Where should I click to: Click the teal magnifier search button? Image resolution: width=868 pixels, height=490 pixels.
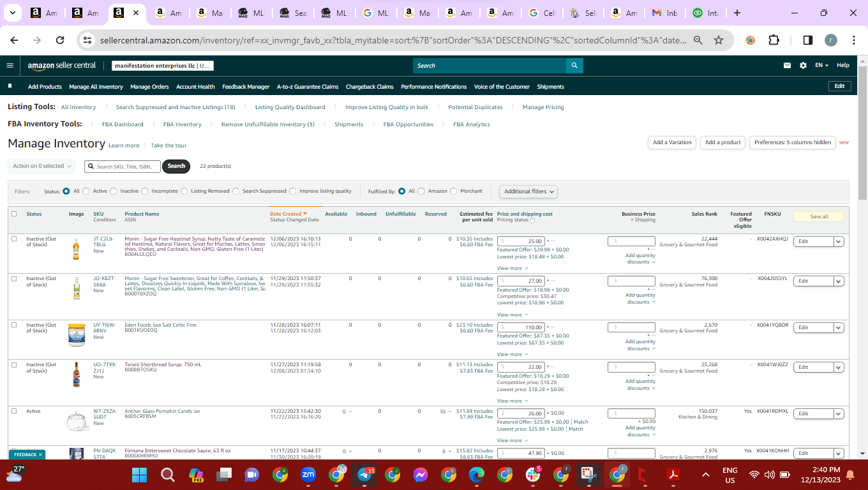[574, 65]
